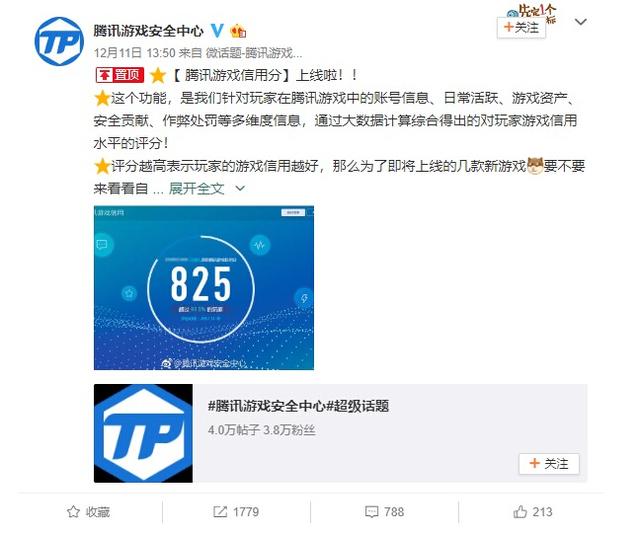
Task: Open the post options chevron menu
Action: click(x=580, y=22)
